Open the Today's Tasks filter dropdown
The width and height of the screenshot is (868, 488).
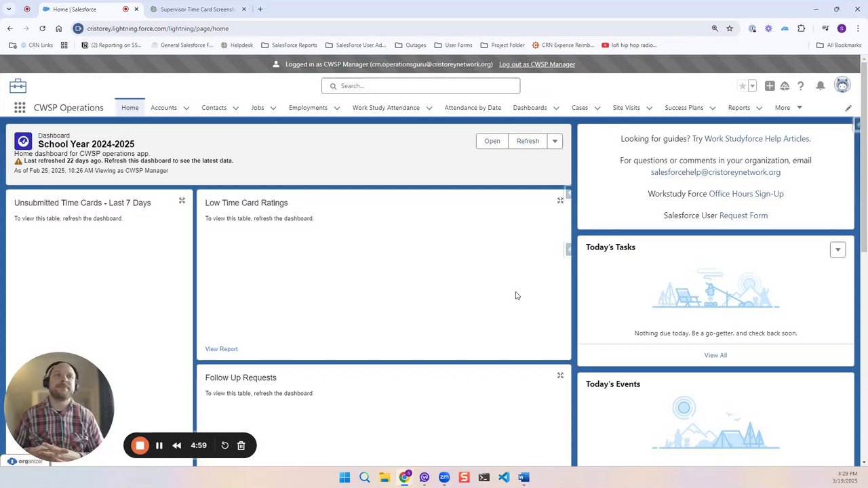[x=837, y=249]
